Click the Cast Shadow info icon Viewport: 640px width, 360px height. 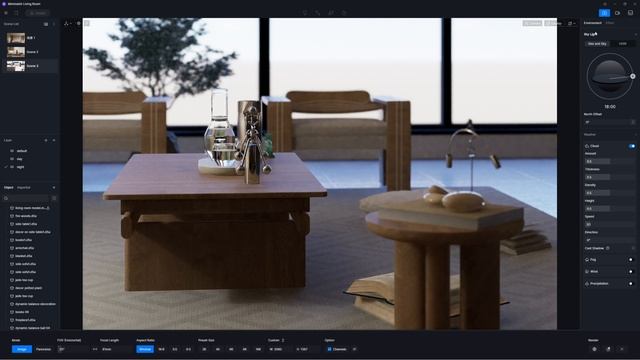click(x=608, y=248)
